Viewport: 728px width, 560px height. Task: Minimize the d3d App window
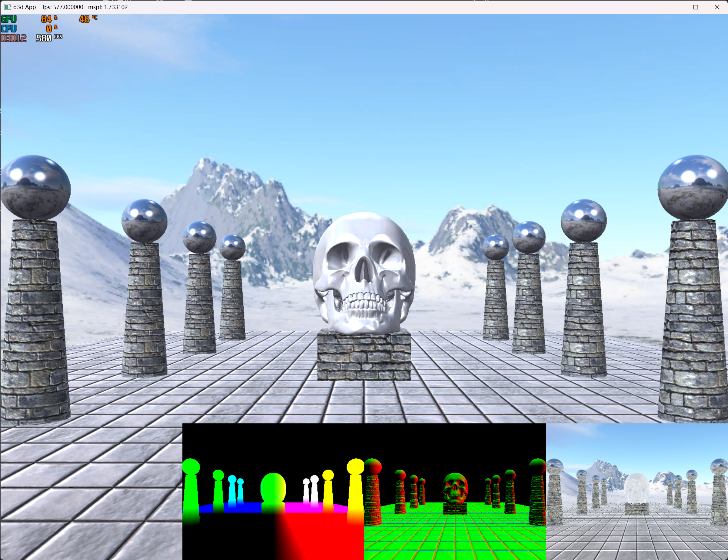pos(675,7)
